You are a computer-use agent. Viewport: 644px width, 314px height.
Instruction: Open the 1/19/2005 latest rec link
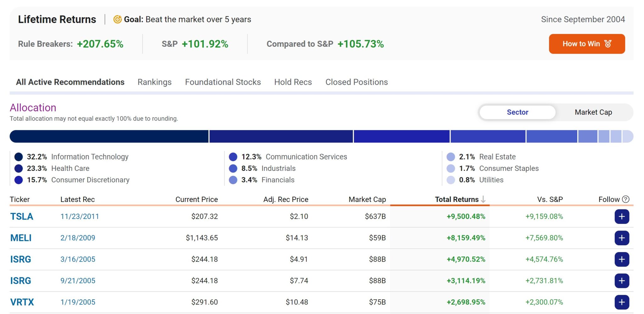(x=78, y=302)
